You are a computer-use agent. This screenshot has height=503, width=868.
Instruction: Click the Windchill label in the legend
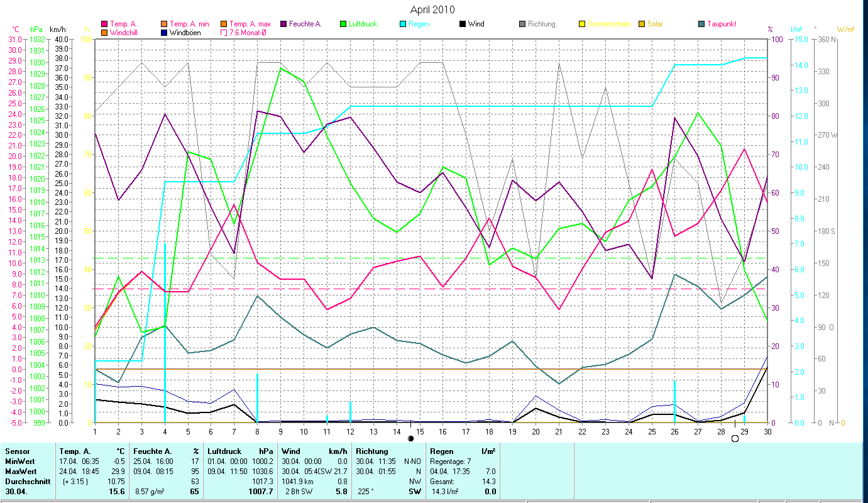tap(124, 32)
